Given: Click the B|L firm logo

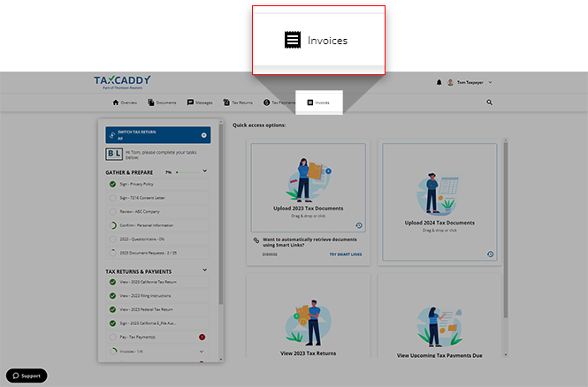Looking at the screenshot, I should (114, 155).
